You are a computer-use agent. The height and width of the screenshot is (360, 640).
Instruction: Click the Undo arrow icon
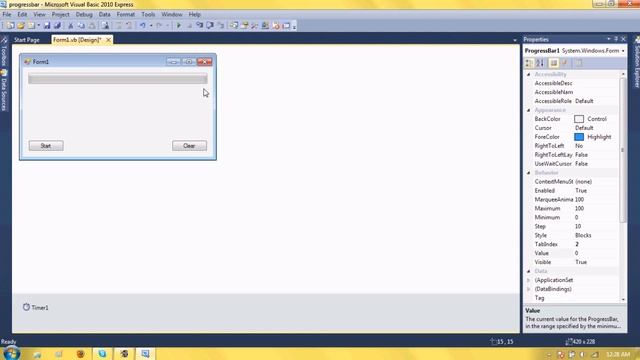[x=142, y=26]
